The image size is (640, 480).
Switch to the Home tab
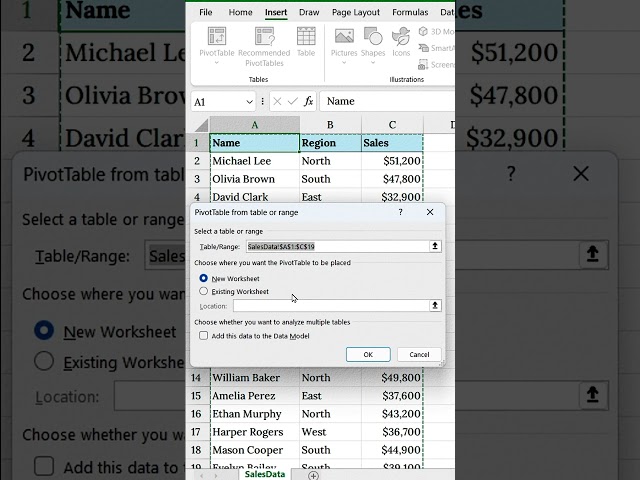(240, 12)
